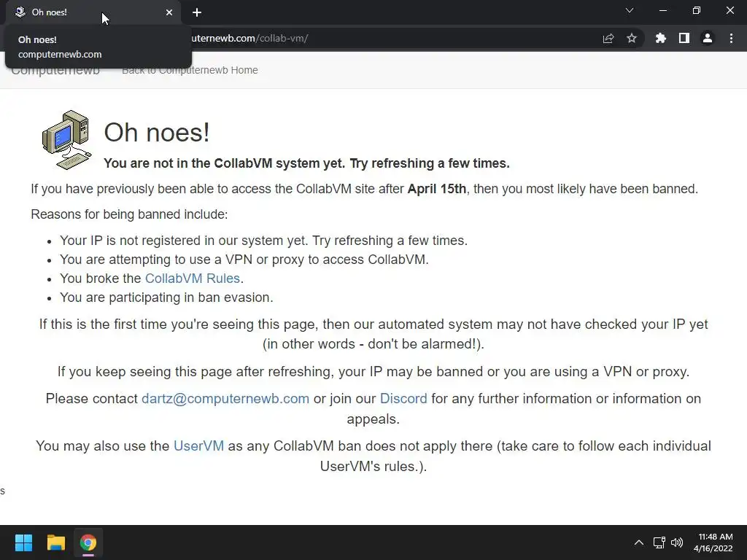Launch File Explorer from taskbar

55,542
